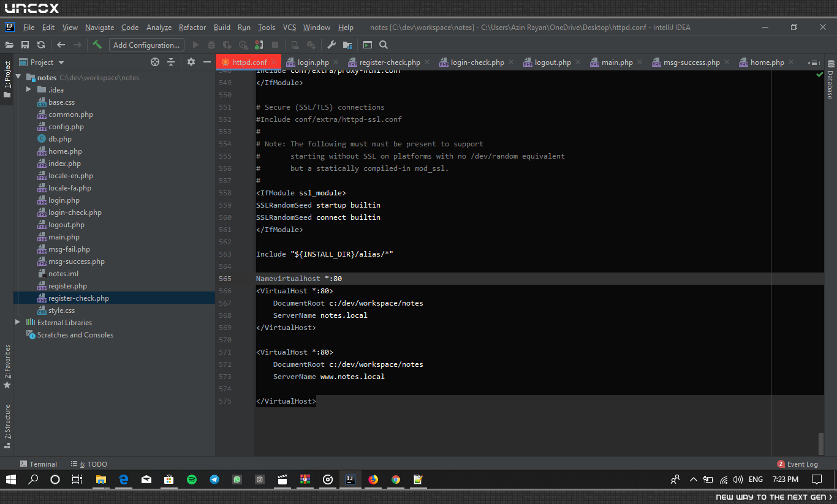Viewport: 837px width, 504px height.
Task: Open the VCS menu
Action: point(289,28)
